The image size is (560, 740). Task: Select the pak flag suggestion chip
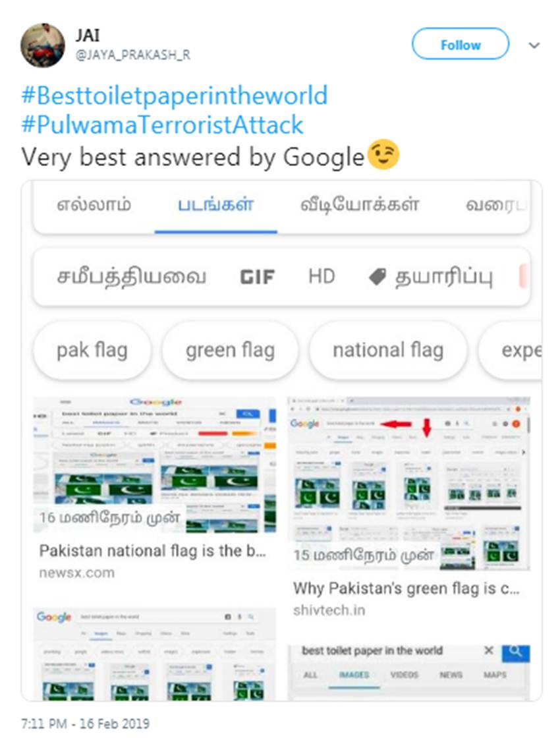click(92, 351)
